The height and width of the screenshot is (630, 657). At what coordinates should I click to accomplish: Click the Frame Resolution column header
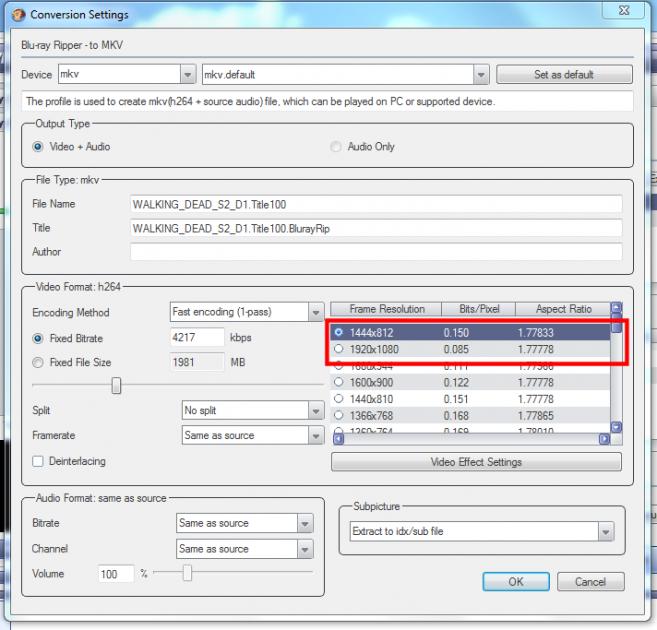point(386,310)
